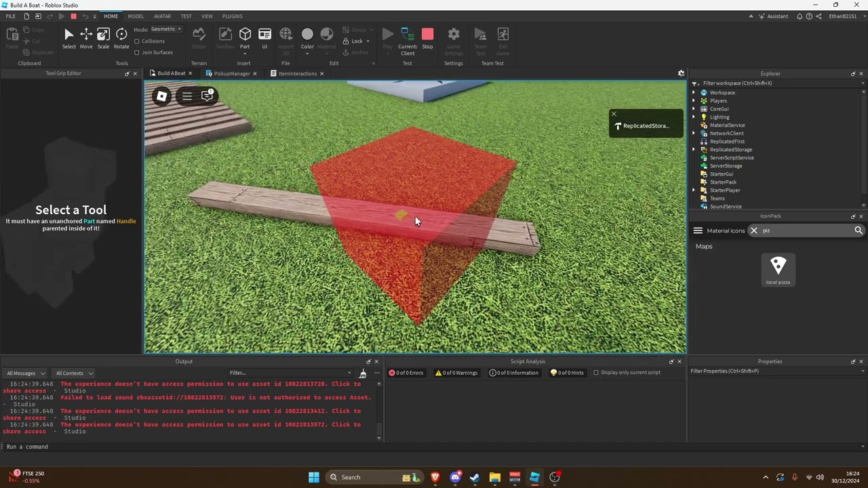Switch view using Current: Client button
The height and width of the screenshot is (488, 868).
coord(408,41)
